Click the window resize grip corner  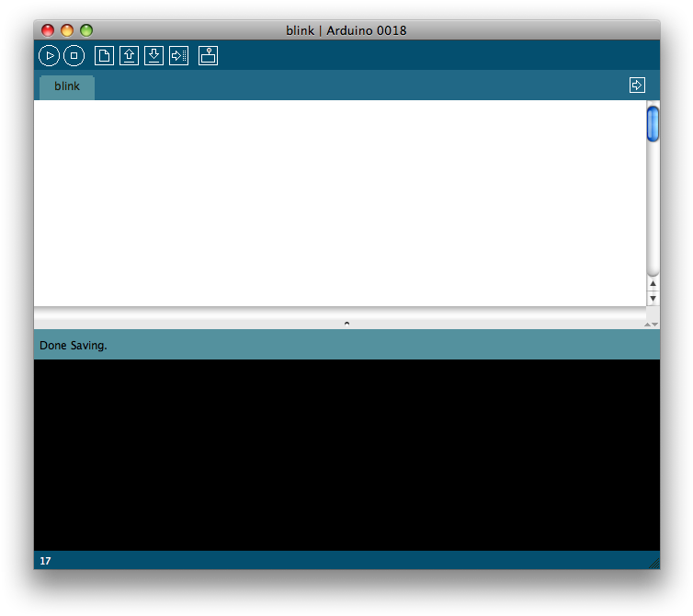654,564
